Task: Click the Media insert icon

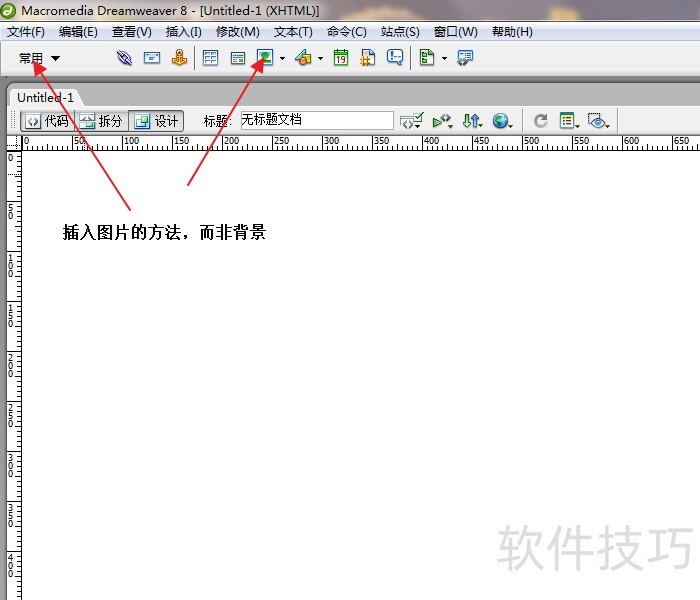Action: [303, 58]
